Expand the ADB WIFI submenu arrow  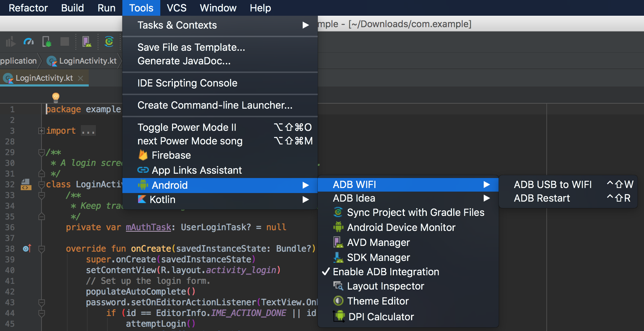487,184
